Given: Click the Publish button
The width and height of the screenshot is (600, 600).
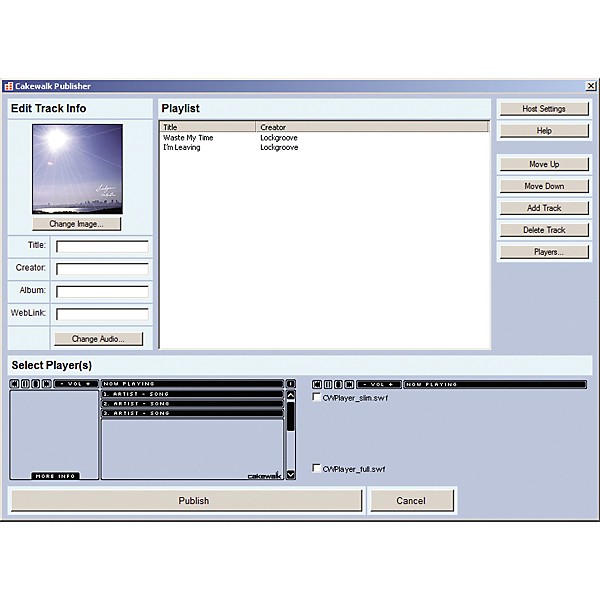Looking at the screenshot, I should tap(186, 501).
